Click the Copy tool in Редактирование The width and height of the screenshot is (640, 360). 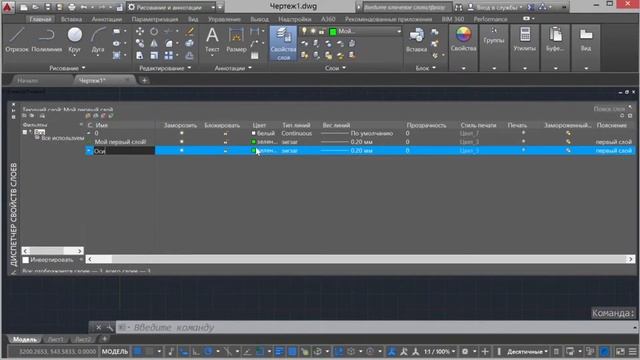coord(140,43)
